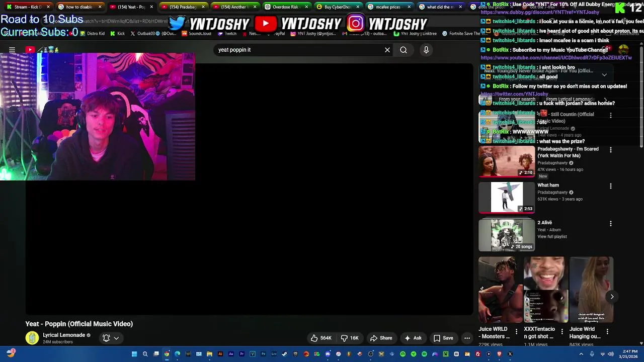644x362 pixels.
Task: Close the 'how to disable' browser tab
Action: [x=100, y=7]
